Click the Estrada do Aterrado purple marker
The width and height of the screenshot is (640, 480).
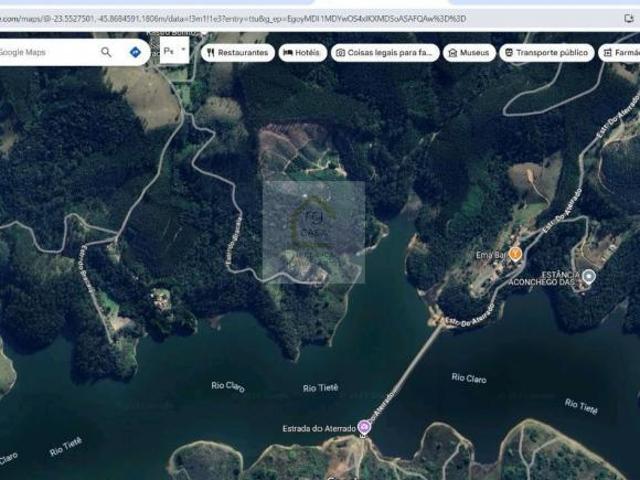[x=365, y=428]
